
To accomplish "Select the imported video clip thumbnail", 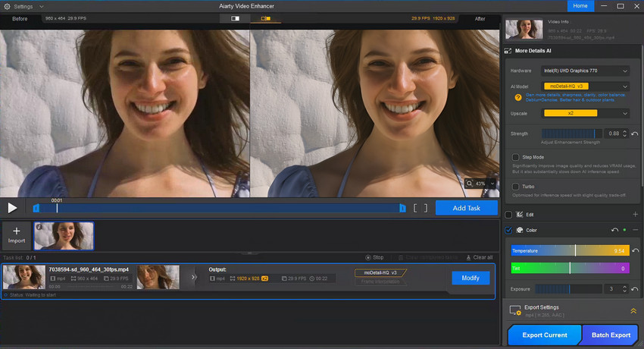I will point(64,236).
